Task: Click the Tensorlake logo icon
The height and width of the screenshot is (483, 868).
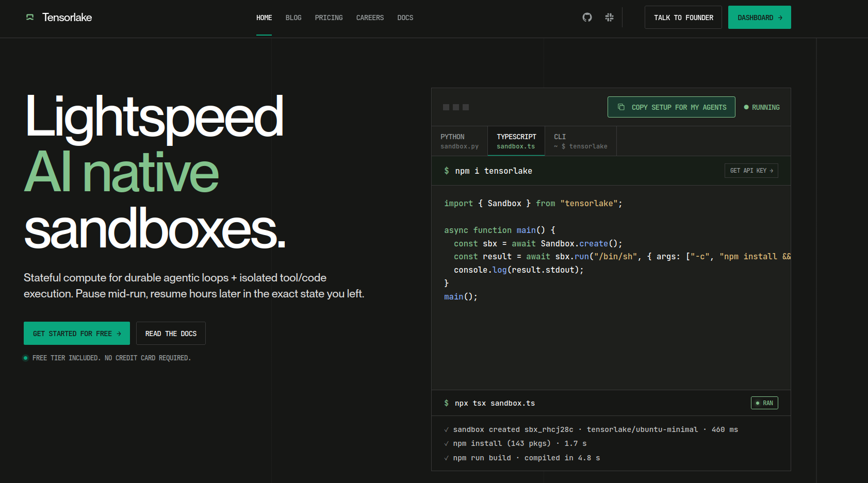Action: pos(30,18)
